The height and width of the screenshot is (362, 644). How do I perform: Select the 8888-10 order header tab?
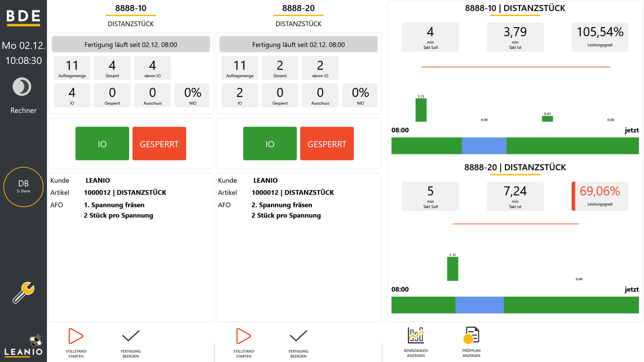[131, 8]
